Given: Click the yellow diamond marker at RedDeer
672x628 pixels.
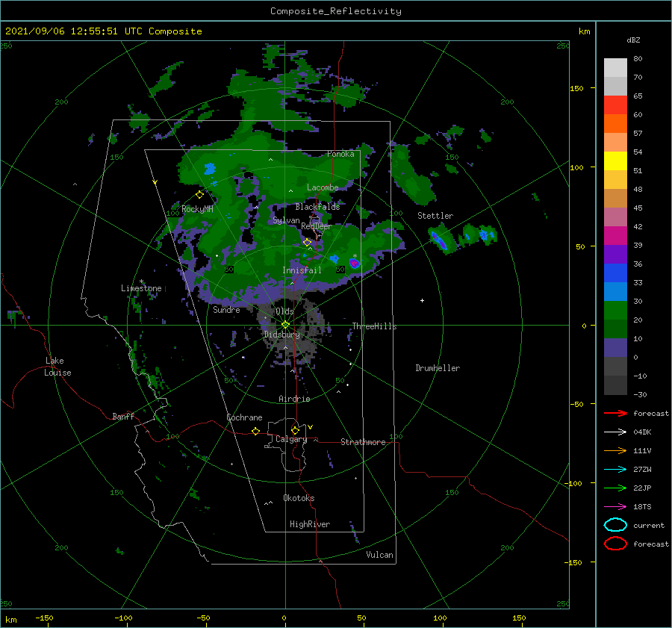Looking at the screenshot, I should tap(308, 243).
